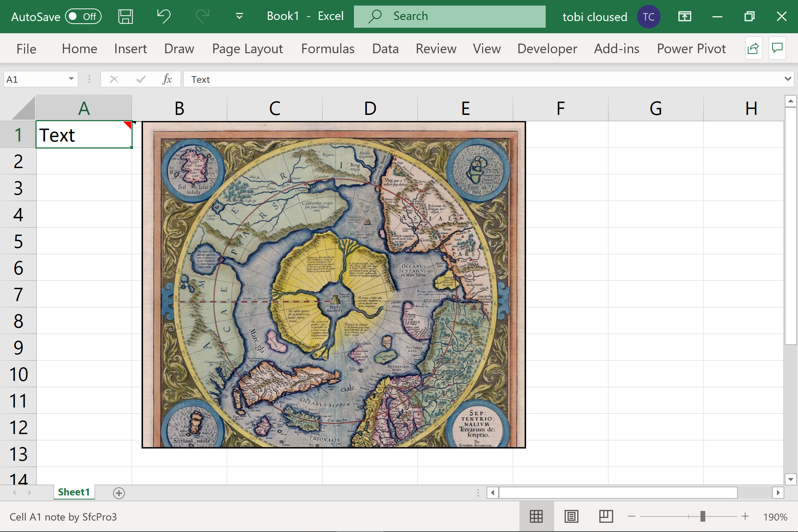Toggle the AutoSave switch

83,17
